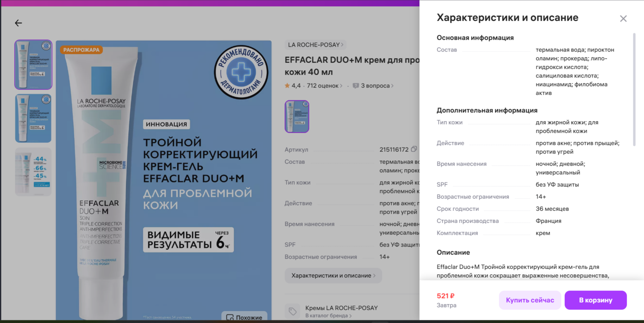The height and width of the screenshot is (323, 644).
Task: Open the "712 оценок" reviews link
Action: 323,85
